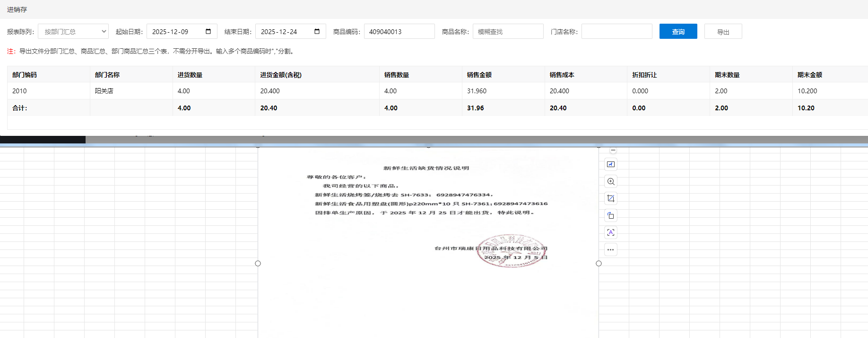Open the end date calendar picker icon
868x338 pixels.
coord(317,32)
